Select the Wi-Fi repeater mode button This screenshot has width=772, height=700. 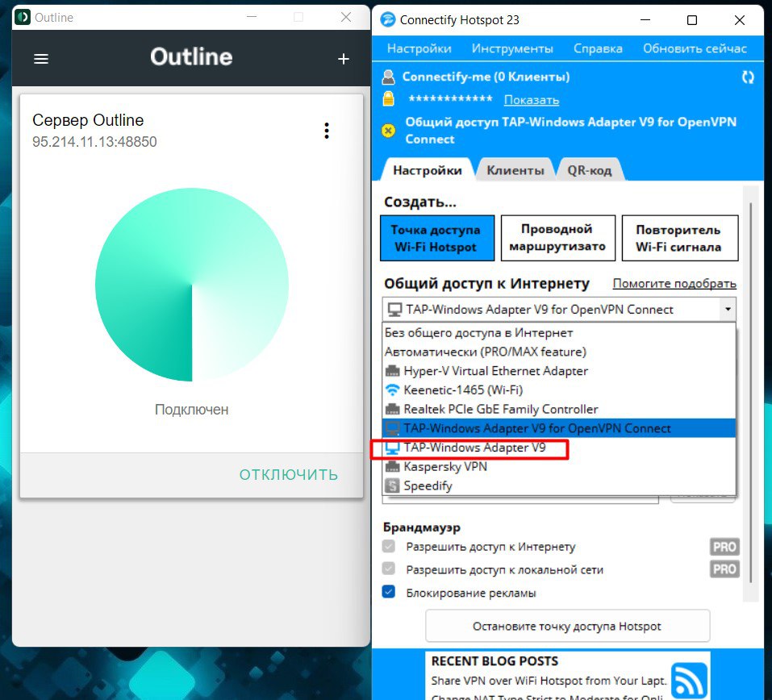click(x=679, y=239)
